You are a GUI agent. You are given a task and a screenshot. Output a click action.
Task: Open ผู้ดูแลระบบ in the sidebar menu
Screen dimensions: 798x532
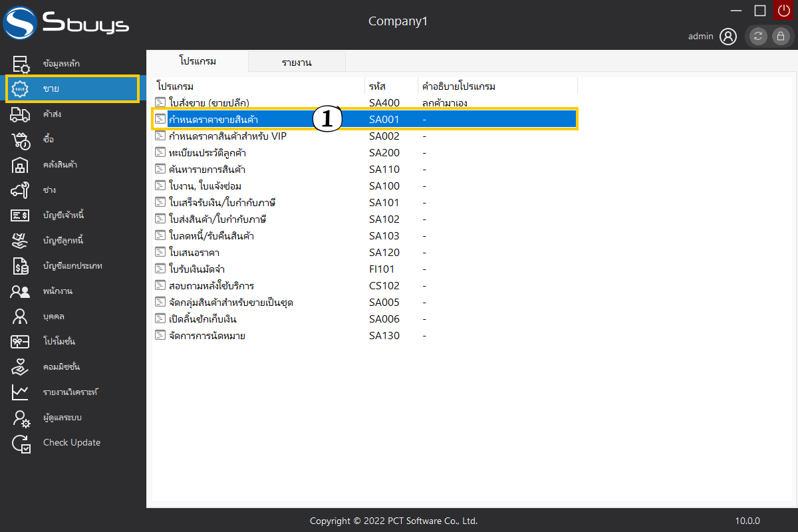pyautogui.click(x=63, y=418)
